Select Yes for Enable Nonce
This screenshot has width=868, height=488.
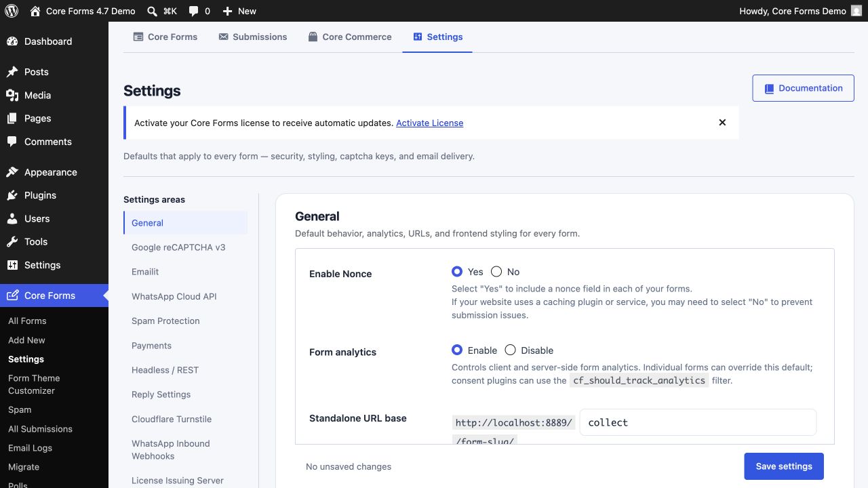point(457,272)
